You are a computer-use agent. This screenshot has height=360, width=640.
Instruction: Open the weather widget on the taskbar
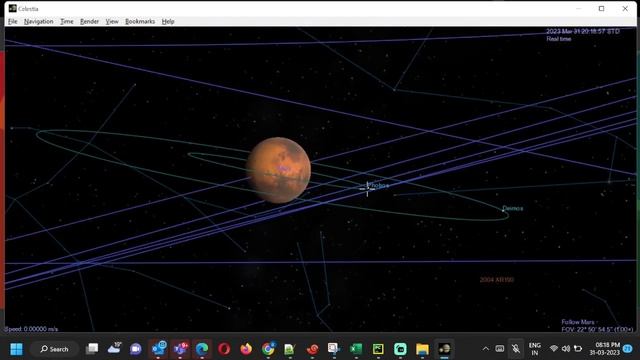[114, 348]
